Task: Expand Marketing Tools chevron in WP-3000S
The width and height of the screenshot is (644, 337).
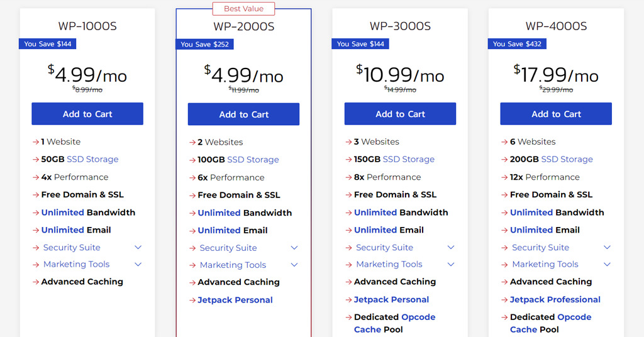Action: pos(450,264)
